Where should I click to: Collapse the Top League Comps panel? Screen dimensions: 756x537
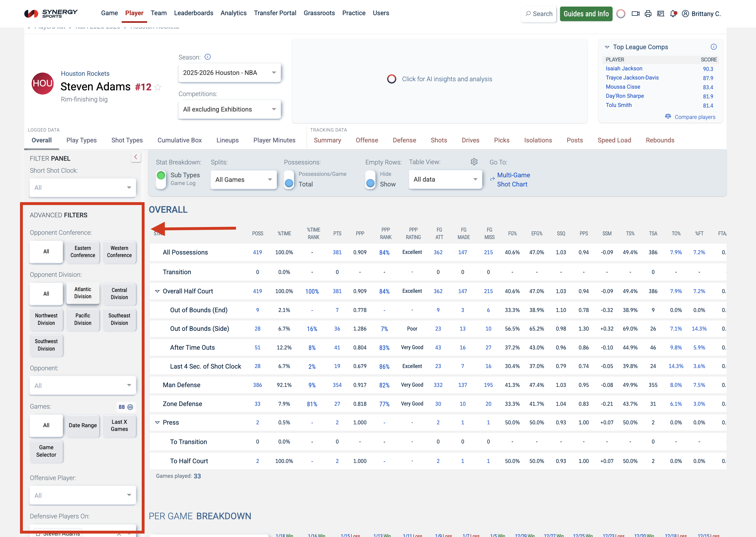pyautogui.click(x=607, y=47)
